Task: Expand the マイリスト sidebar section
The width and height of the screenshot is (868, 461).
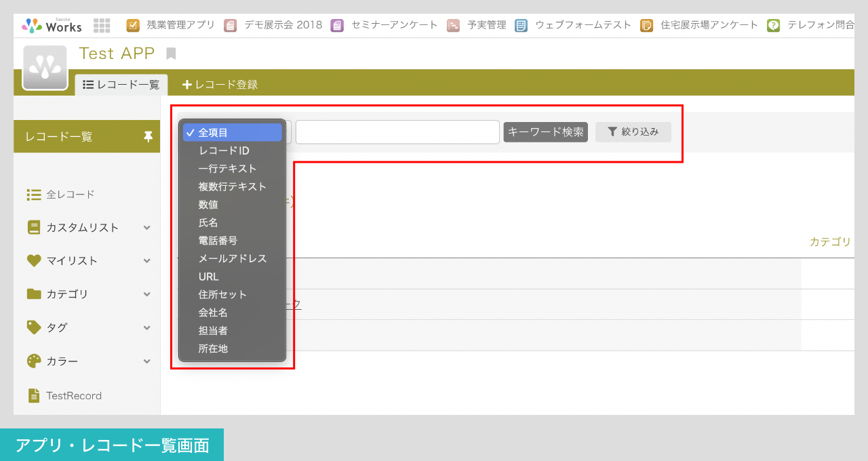Action: (x=146, y=261)
